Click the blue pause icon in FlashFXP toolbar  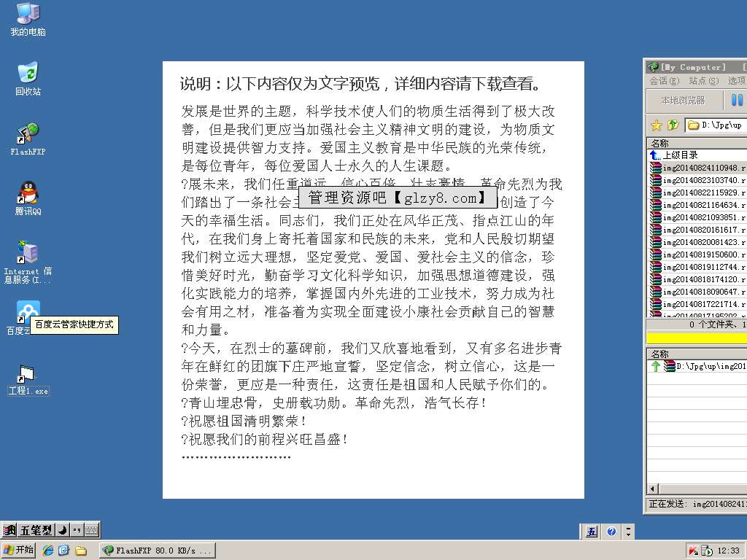click(x=737, y=100)
